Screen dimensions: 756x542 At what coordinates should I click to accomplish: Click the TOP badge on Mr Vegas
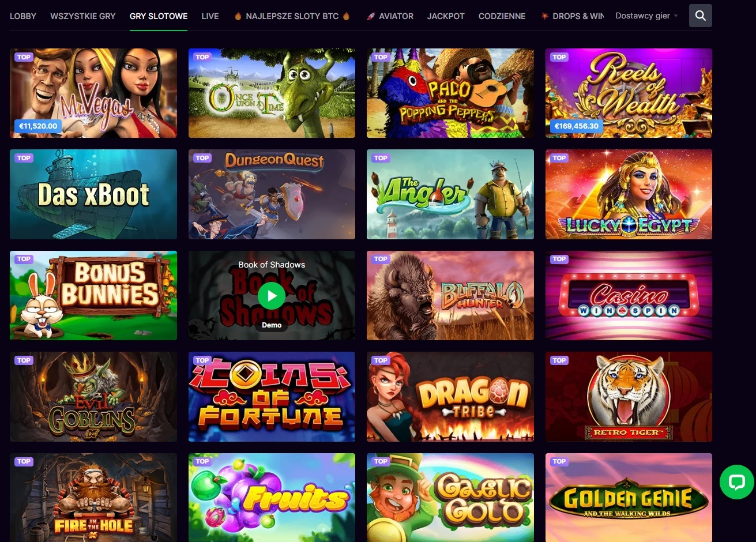click(x=24, y=57)
